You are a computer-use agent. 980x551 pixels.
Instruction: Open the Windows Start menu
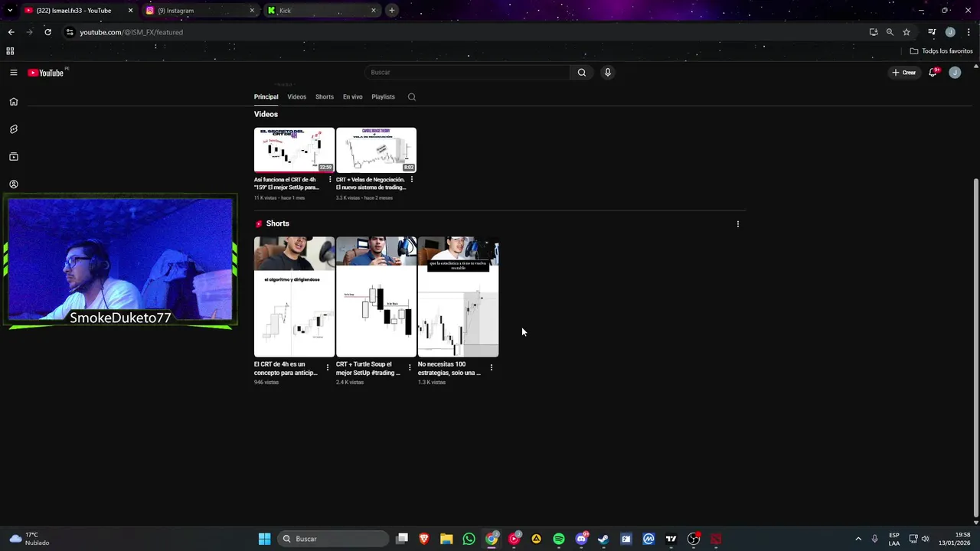(264, 539)
